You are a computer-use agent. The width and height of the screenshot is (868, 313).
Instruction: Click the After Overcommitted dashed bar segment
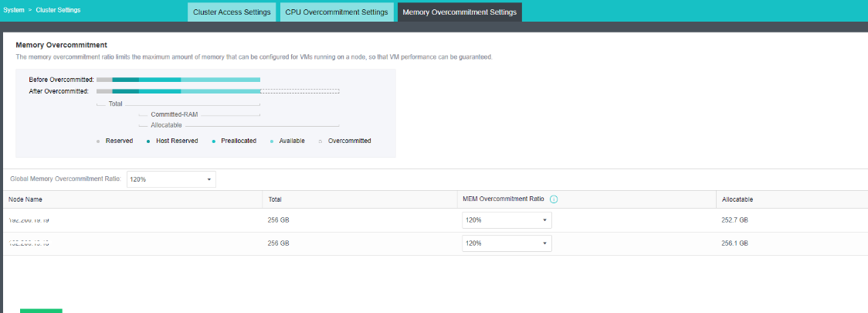[300, 91]
